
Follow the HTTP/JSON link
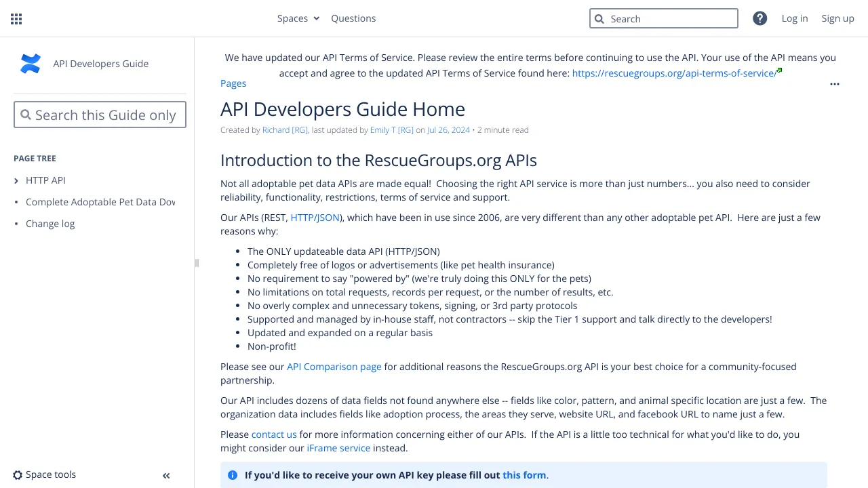[315, 218]
